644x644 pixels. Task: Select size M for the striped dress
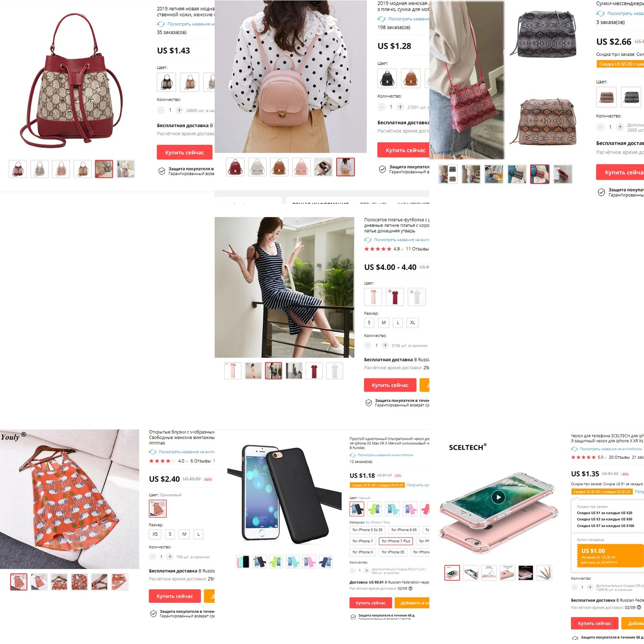click(383, 322)
